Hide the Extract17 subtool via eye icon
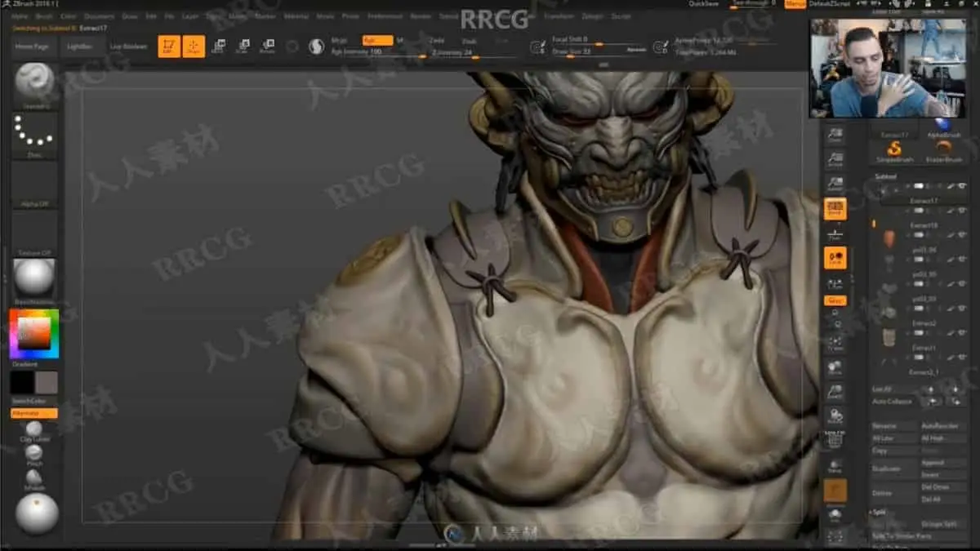 (962, 187)
